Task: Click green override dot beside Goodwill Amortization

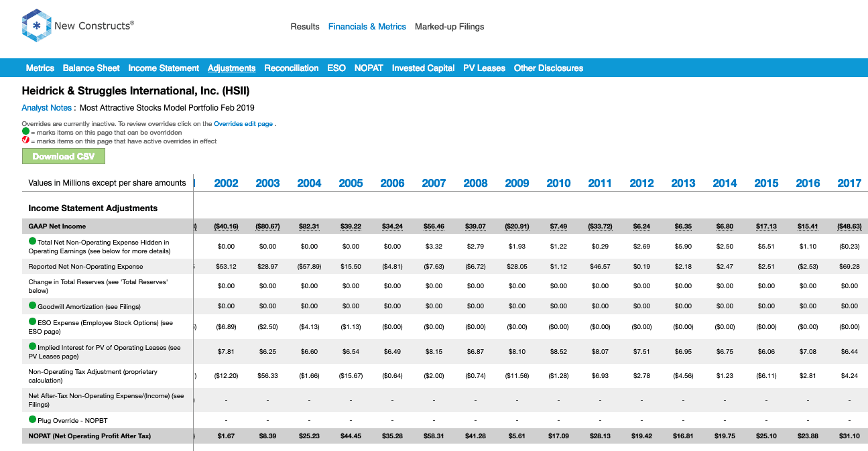Action: (32, 306)
